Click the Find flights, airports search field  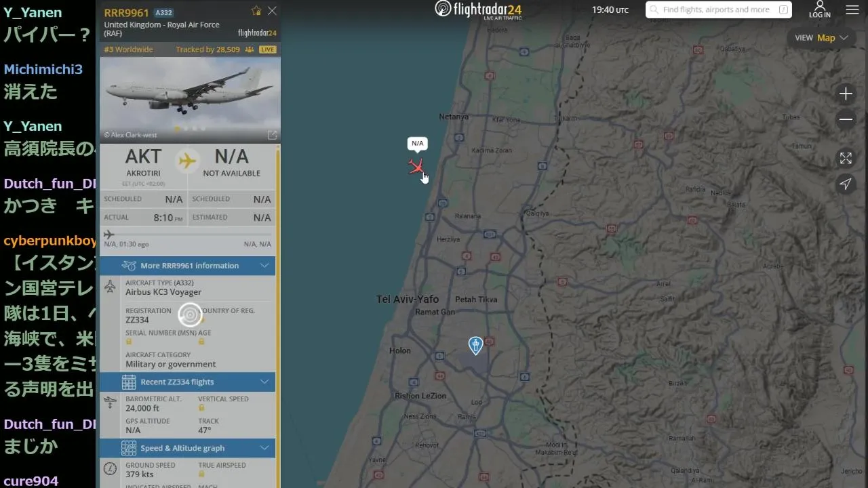[719, 9]
